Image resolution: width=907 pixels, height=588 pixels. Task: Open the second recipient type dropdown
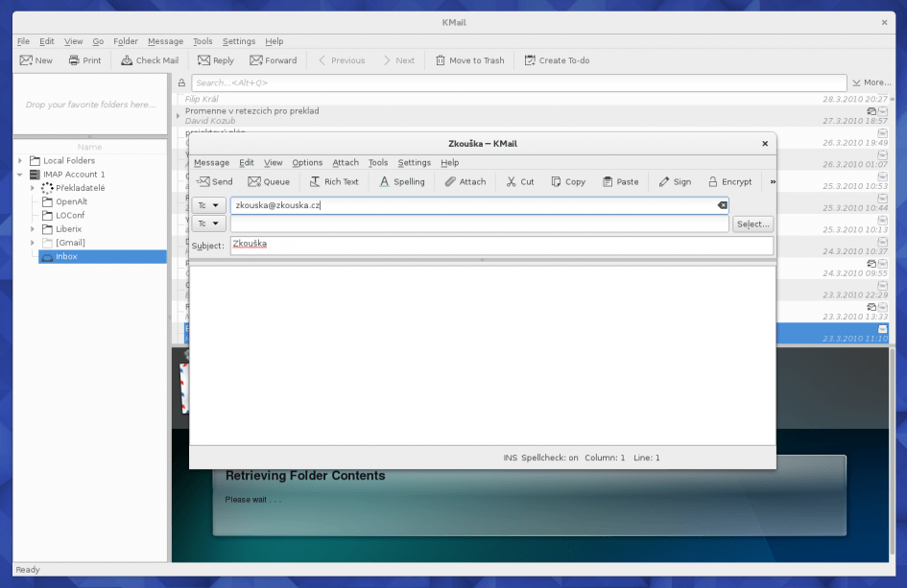click(x=208, y=223)
